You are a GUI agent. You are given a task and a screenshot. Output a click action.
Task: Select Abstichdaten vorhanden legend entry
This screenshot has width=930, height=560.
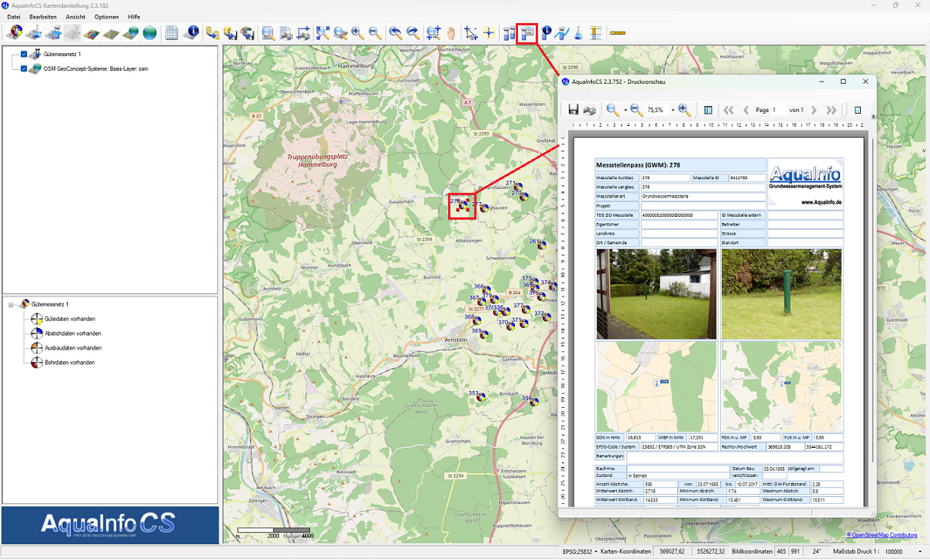point(73,333)
